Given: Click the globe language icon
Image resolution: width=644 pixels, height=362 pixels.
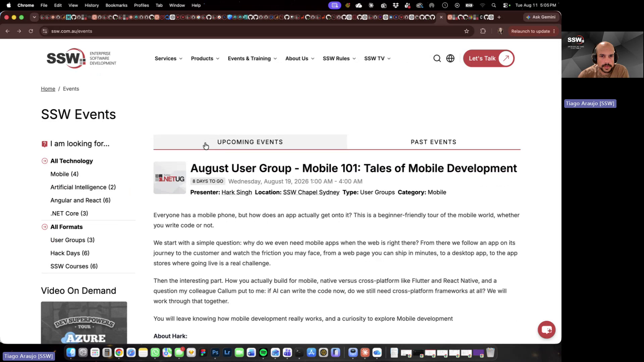Looking at the screenshot, I should (450, 58).
